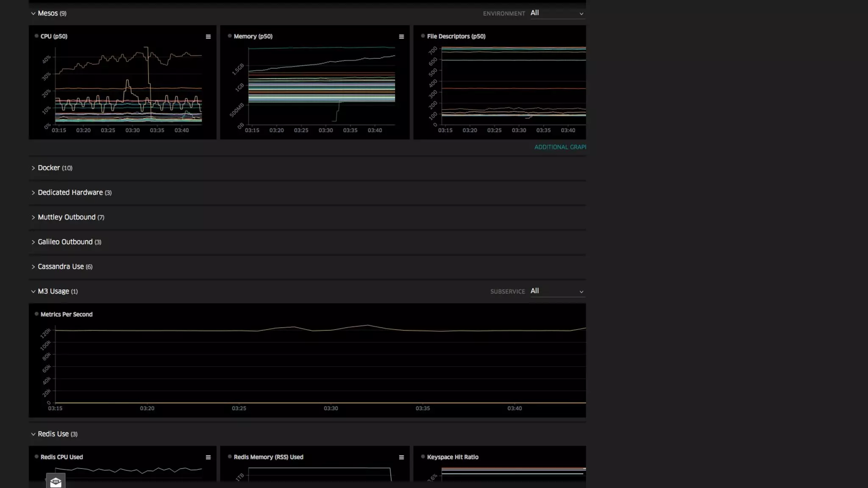
Task: Click the status dot beside Metrics Per Second
Action: [x=36, y=314]
